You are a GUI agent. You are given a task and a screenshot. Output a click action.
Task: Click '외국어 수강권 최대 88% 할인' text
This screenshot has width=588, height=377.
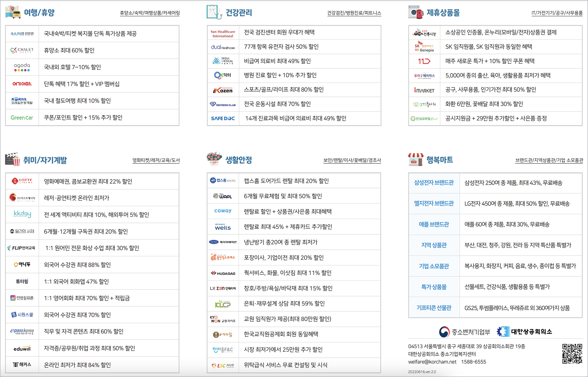pos(77,265)
